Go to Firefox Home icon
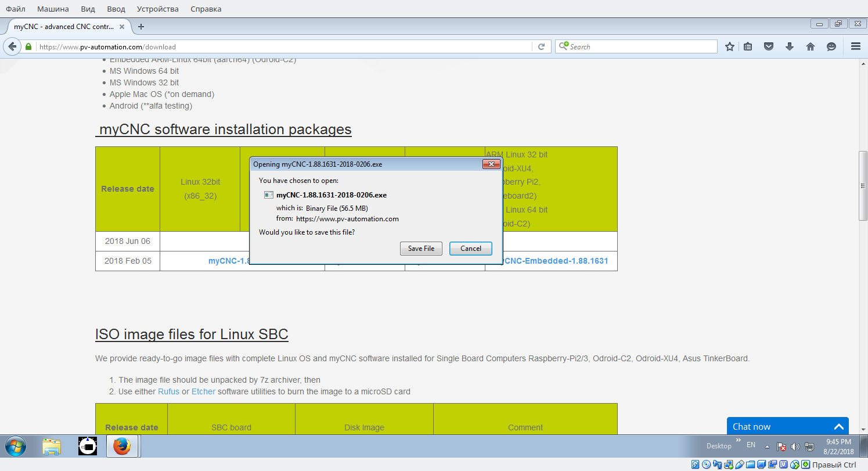This screenshot has width=868, height=471. (x=811, y=46)
